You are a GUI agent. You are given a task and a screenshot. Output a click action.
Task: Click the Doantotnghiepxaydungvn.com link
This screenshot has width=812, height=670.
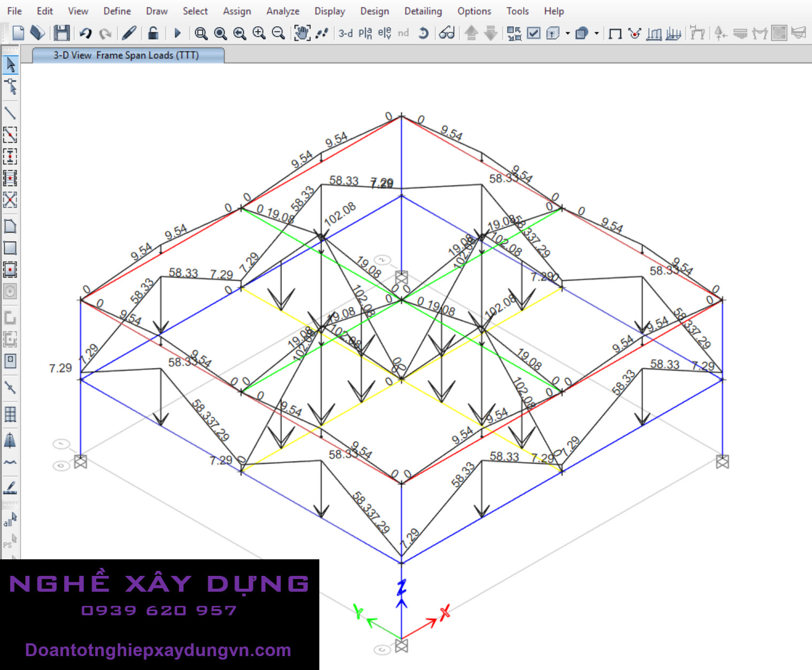[158, 650]
